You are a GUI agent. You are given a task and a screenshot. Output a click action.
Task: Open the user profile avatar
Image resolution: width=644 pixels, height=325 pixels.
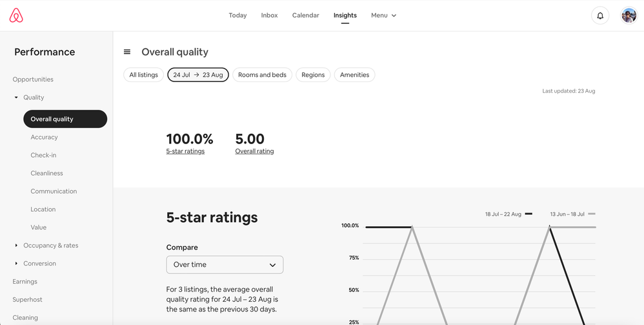click(629, 16)
